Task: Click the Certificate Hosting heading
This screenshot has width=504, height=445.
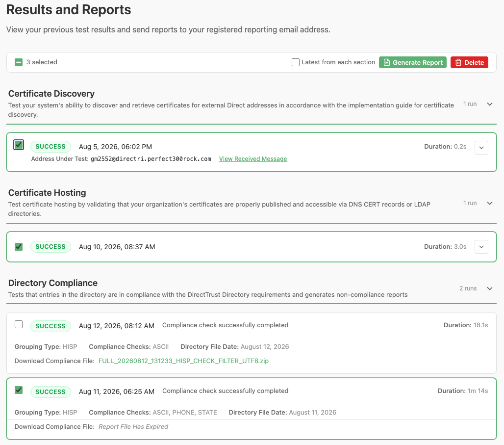Action: [x=47, y=193]
